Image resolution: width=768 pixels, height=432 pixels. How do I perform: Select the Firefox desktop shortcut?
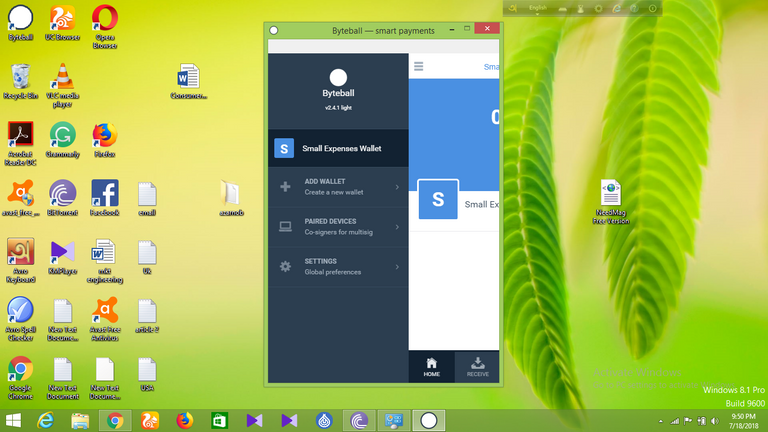[x=104, y=140]
